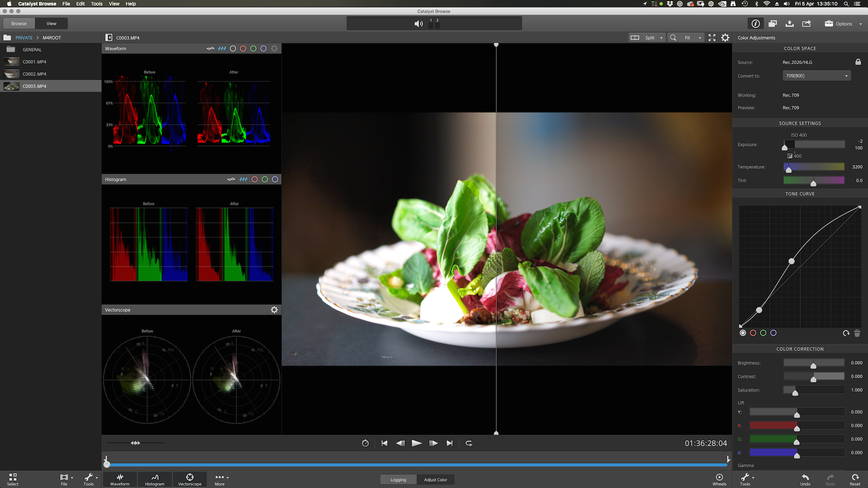The width and height of the screenshot is (868, 488).
Task: Click the share arrow icon in top toolbar
Action: pos(807,23)
